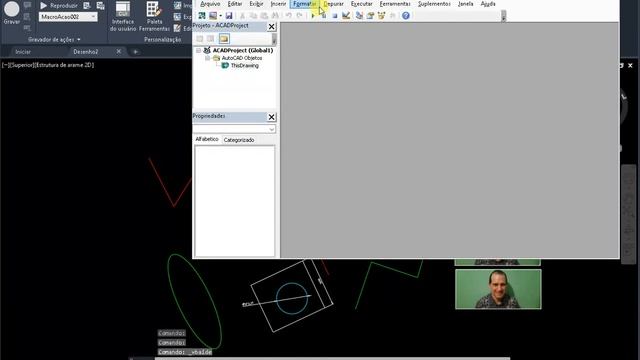The height and width of the screenshot is (360, 640).
Task: Select ThisDrawing in project tree
Action: coord(244,66)
